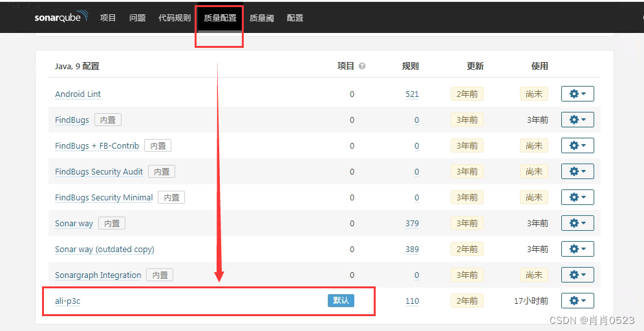Click the 内置 badge beside Sonar way
The width and height of the screenshot is (644, 331).
(112, 224)
